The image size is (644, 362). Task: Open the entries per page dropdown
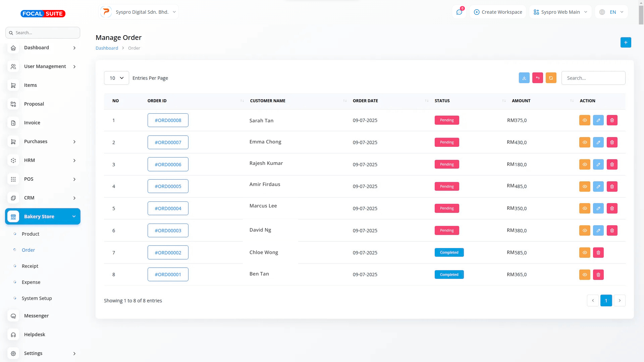116,78
